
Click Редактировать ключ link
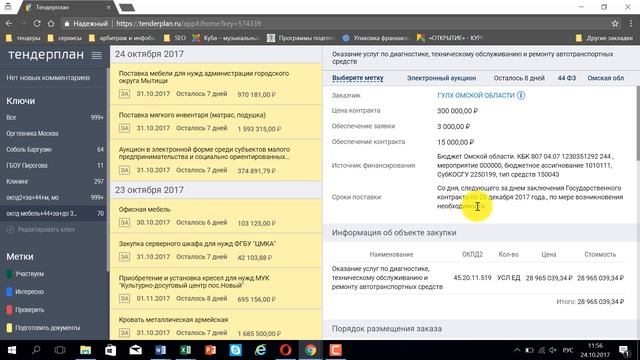pyautogui.click(x=46, y=230)
